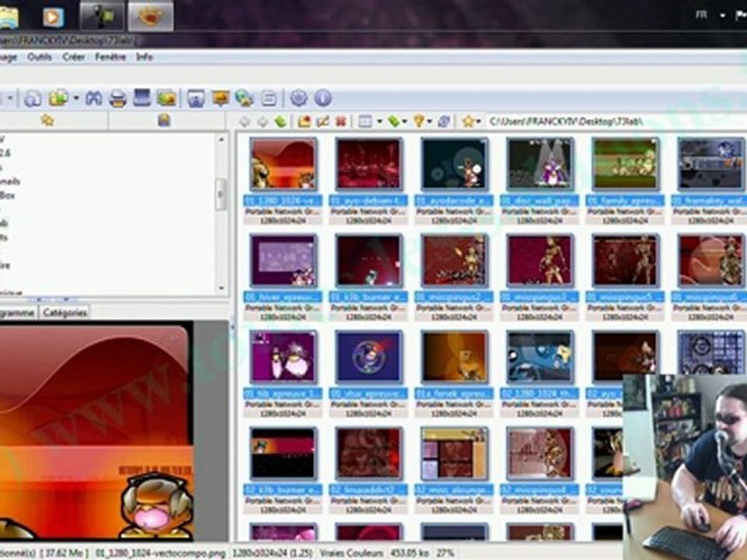The height and width of the screenshot is (560, 747).
Task: Click the rename pencil icon
Action: pos(323,122)
